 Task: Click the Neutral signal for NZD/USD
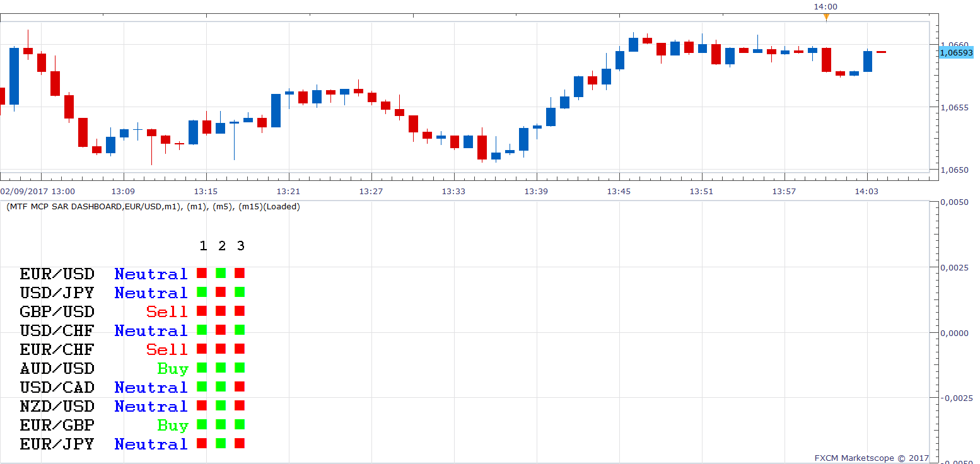151,407
